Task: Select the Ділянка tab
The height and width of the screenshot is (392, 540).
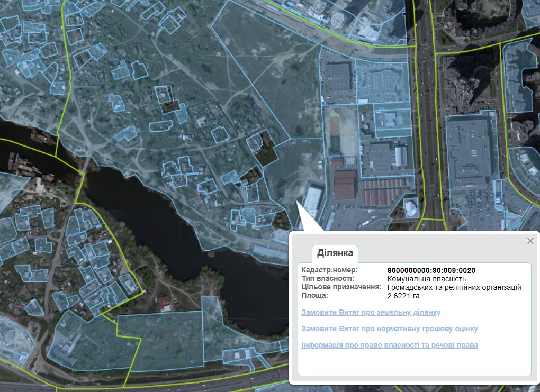Action: click(335, 253)
